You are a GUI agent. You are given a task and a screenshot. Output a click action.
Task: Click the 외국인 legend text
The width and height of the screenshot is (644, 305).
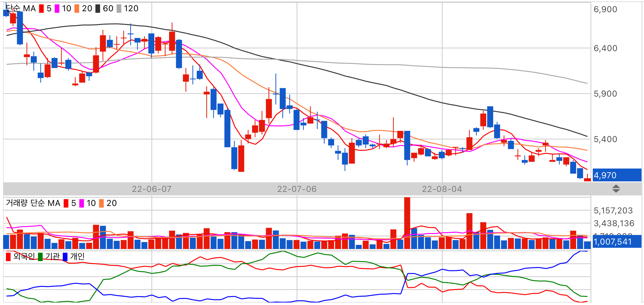[x=24, y=256]
